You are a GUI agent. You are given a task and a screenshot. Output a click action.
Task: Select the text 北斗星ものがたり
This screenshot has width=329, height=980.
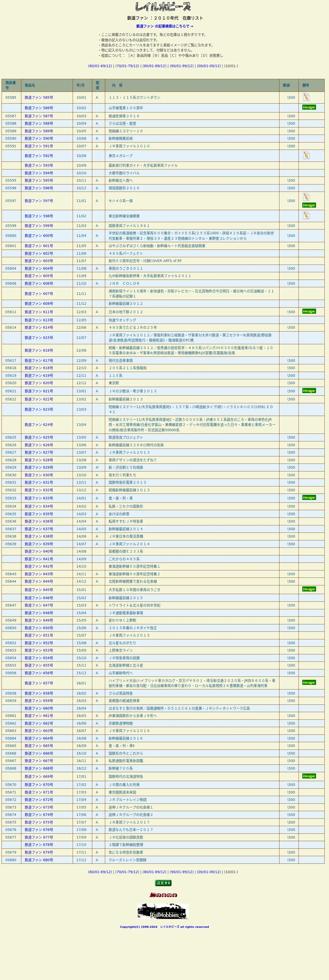122,643
